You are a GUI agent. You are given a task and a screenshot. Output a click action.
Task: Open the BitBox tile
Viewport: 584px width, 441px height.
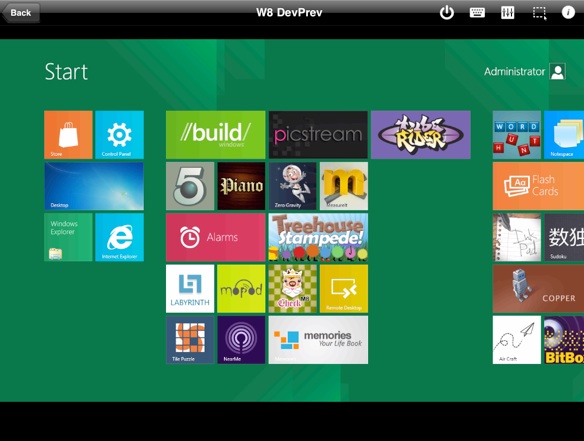point(564,340)
